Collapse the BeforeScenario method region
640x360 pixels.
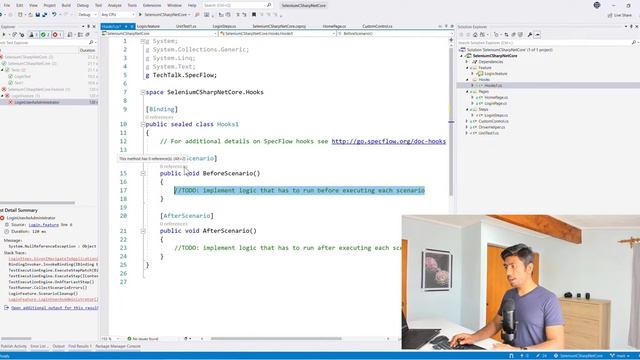(143, 173)
